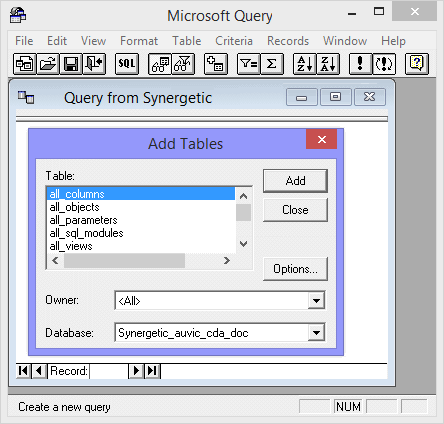
Task: Open the Table menu
Action: [x=187, y=41]
